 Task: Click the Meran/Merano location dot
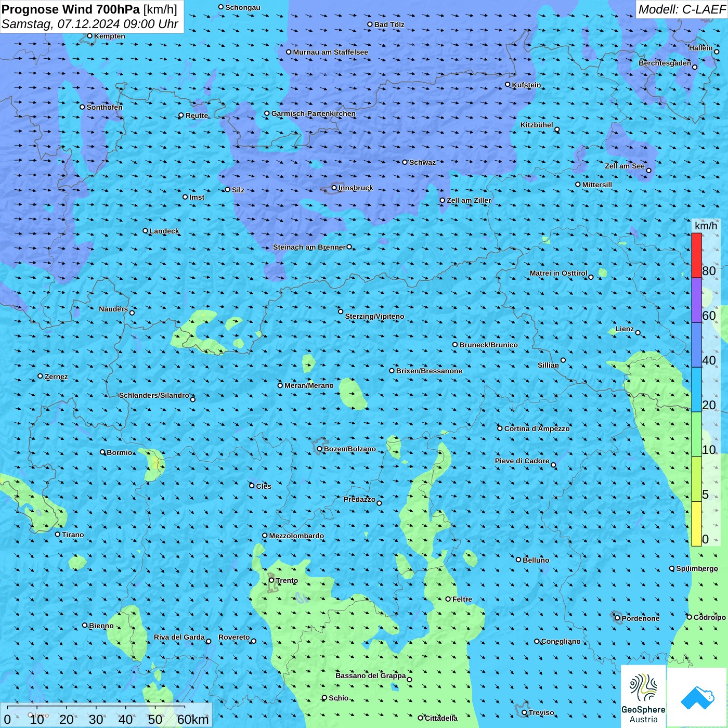(x=280, y=385)
